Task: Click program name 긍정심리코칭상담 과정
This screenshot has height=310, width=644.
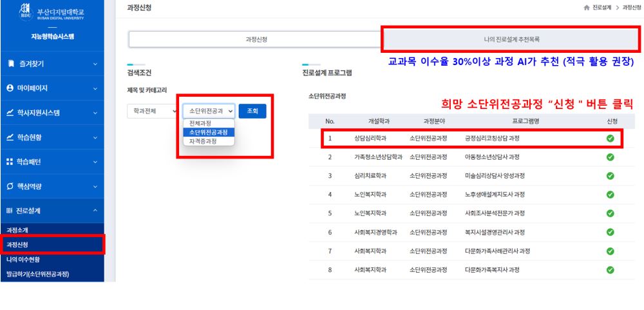Action: 492,139
